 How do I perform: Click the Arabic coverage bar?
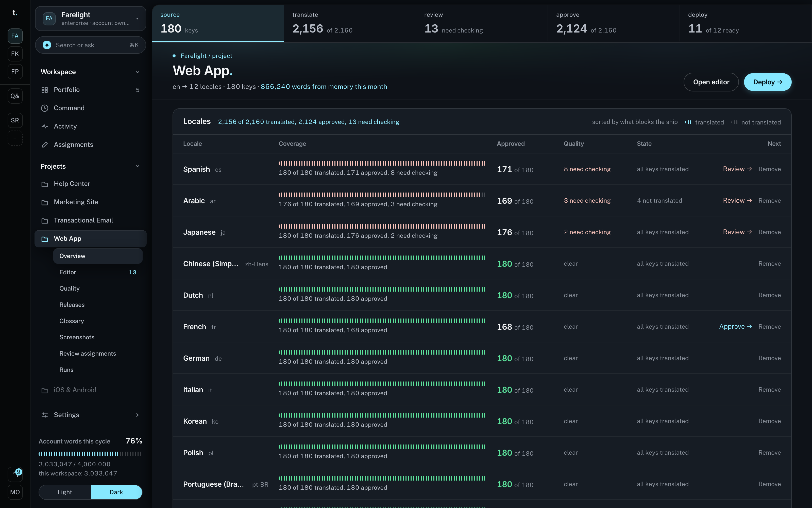tap(382, 195)
